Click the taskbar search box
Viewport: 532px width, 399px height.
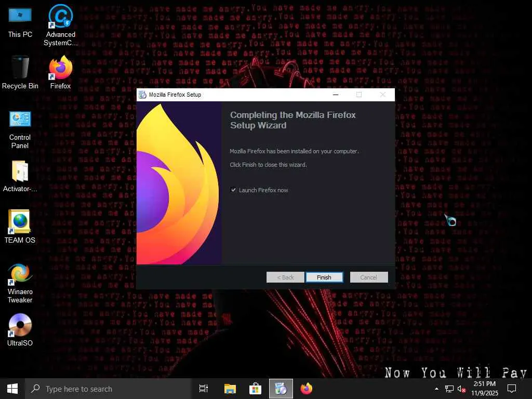tap(109, 389)
